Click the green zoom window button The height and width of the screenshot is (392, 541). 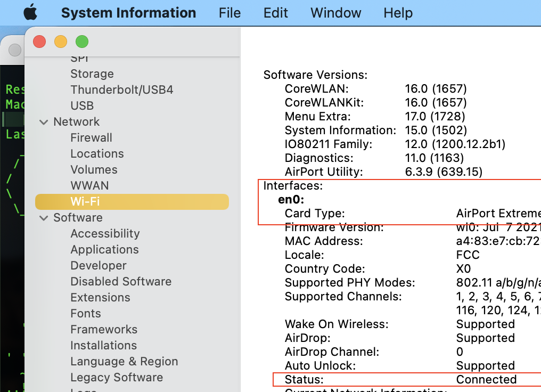point(81,42)
